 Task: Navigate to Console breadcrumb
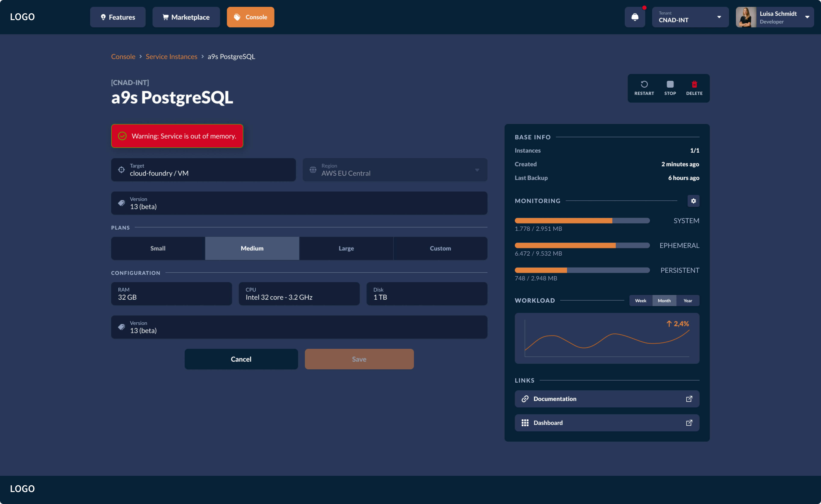pyautogui.click(x=123, y=57)
